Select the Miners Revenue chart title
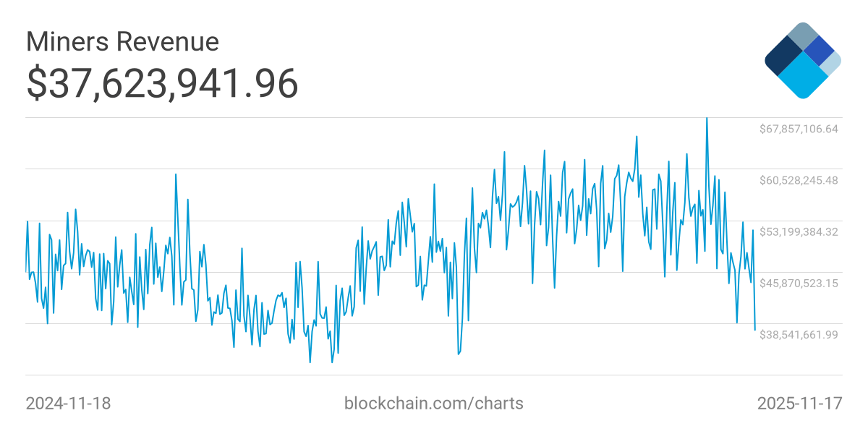This screenshot has height=434, width=868. point(122,42)
